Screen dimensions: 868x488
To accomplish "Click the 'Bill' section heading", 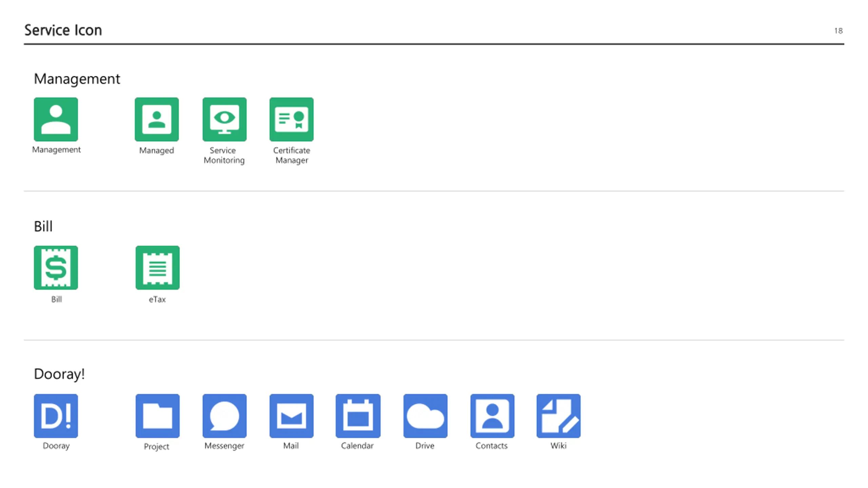I will 43,226.
